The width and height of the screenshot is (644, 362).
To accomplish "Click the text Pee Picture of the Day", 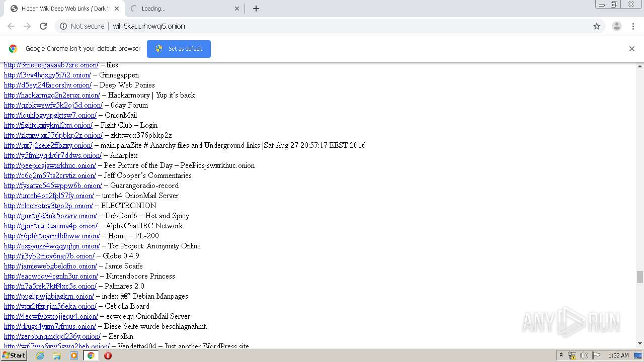I will coord(138,165).
